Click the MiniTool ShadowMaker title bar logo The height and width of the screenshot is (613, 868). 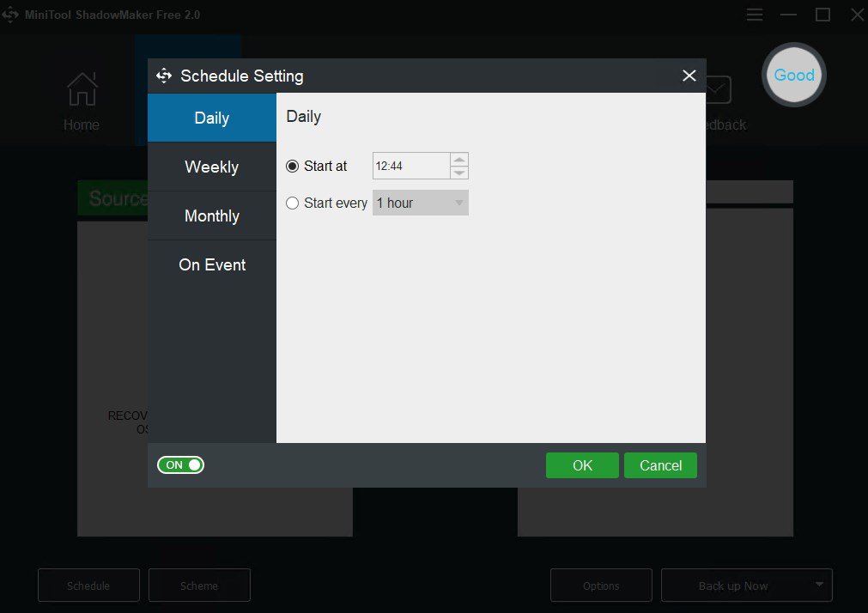click(x=10, y=15)
